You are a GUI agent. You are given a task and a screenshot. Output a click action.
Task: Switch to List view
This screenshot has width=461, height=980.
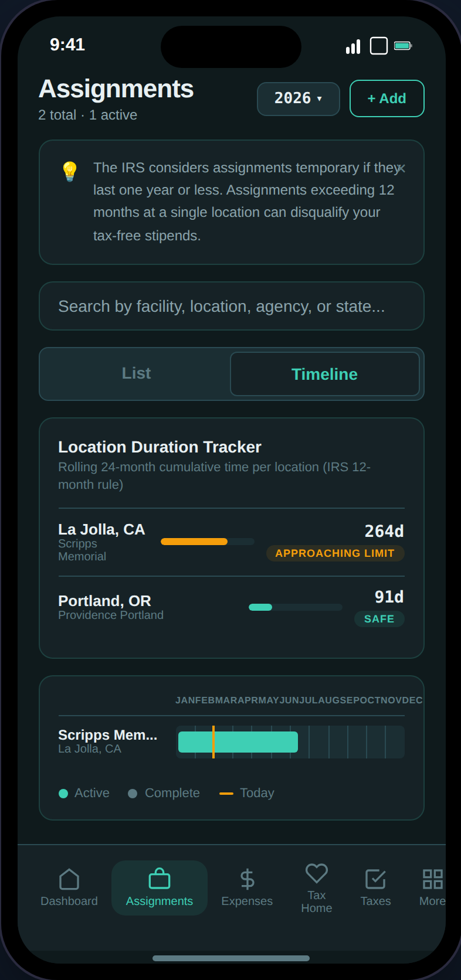tap(136, 373)
